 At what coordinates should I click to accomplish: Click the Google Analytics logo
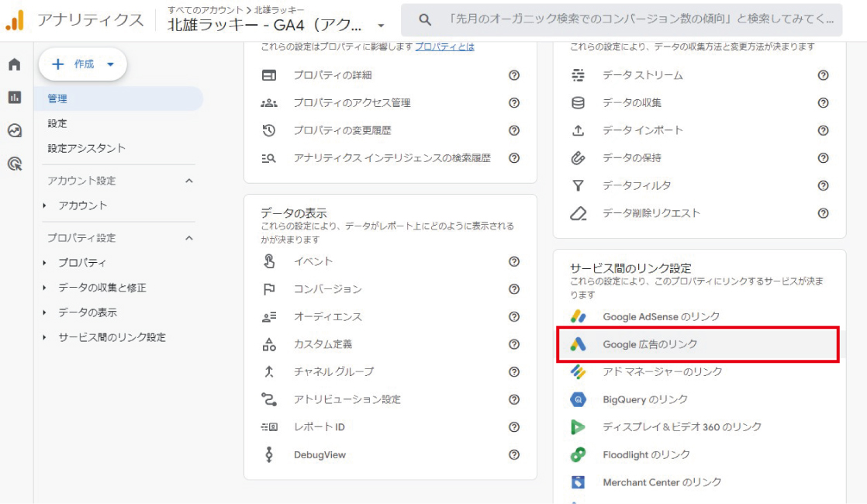(15, 20)
